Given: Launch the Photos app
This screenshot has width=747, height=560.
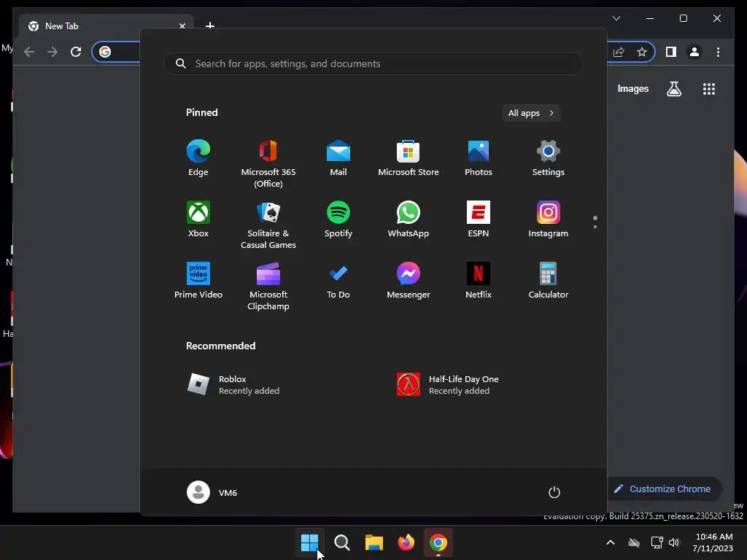Looking at the screenshot, I should pos(479,158).
